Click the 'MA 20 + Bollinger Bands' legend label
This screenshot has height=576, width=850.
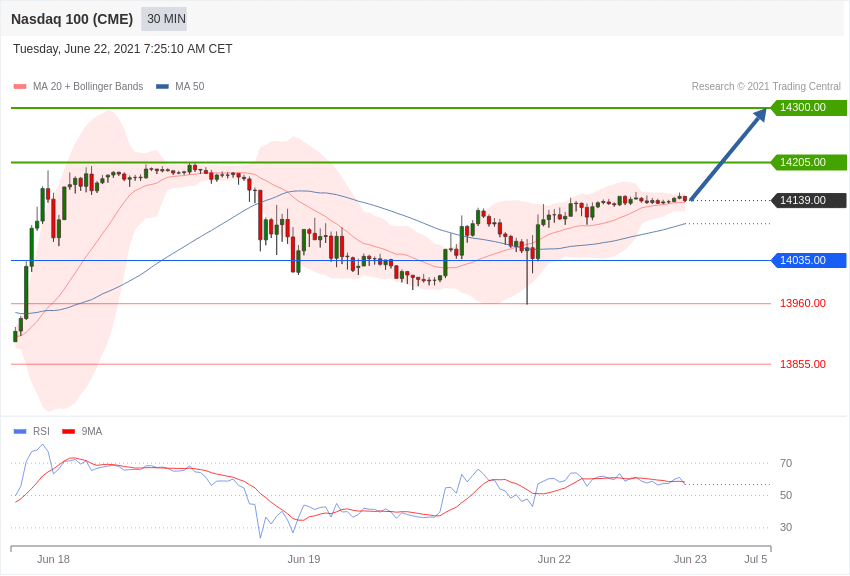(x=88, y=86)
